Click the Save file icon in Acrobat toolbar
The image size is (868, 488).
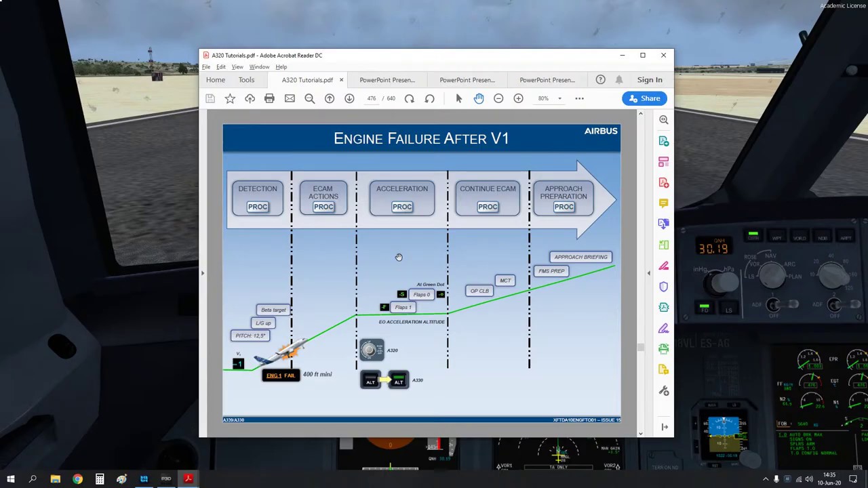pos(210,98)
